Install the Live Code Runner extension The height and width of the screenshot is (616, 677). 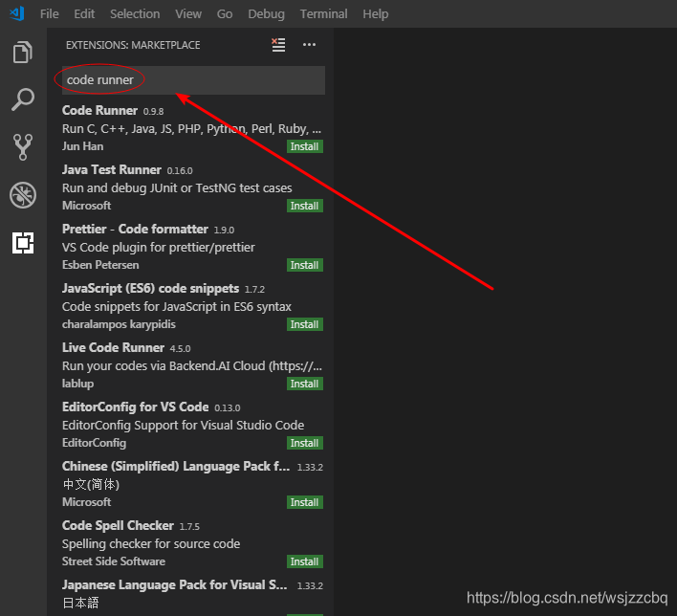[x=305, y=384]
